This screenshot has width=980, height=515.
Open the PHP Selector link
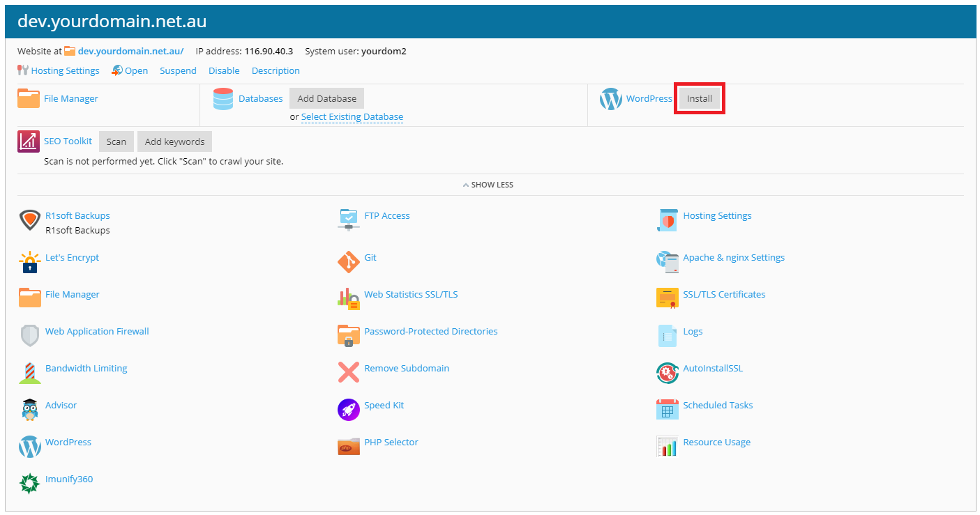391,442
